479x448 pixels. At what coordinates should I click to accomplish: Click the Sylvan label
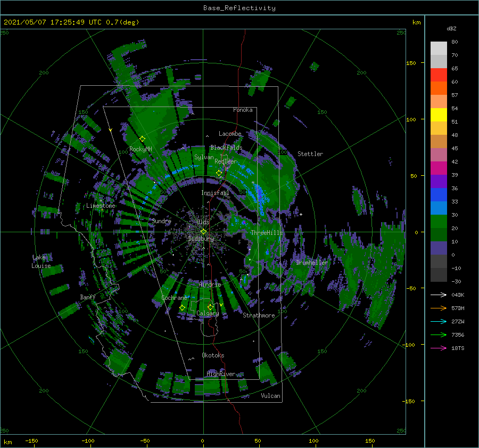[x=204, y=157]
